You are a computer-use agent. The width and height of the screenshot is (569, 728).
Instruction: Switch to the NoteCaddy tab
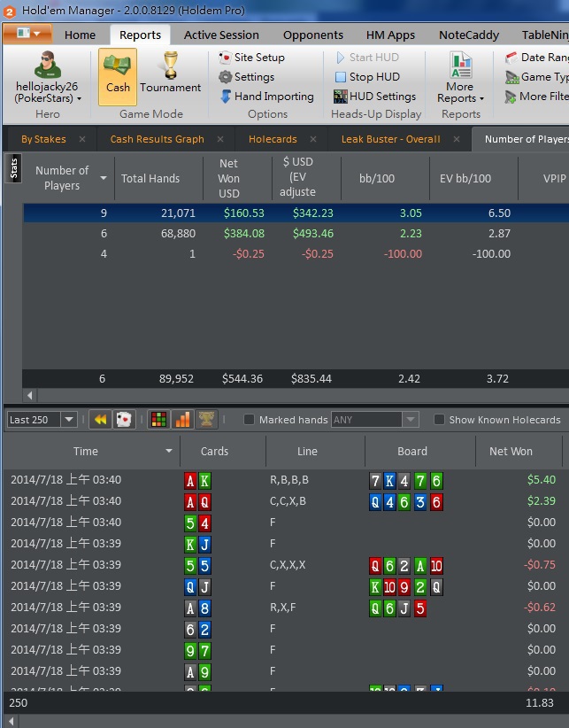(469, 35)
